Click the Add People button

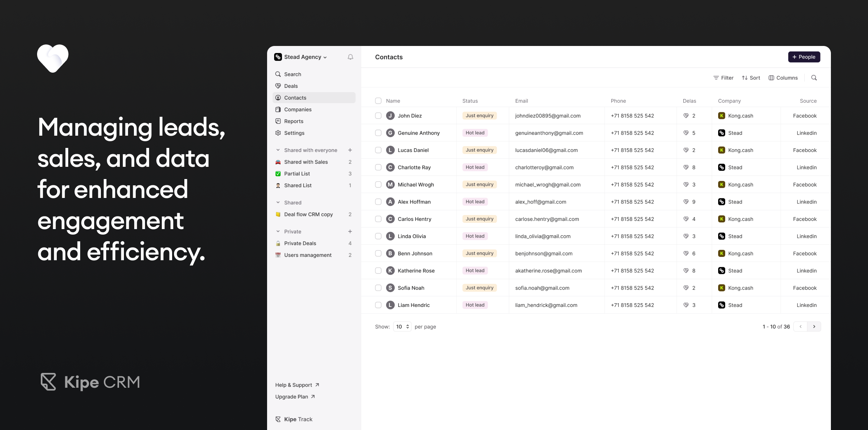804,56
